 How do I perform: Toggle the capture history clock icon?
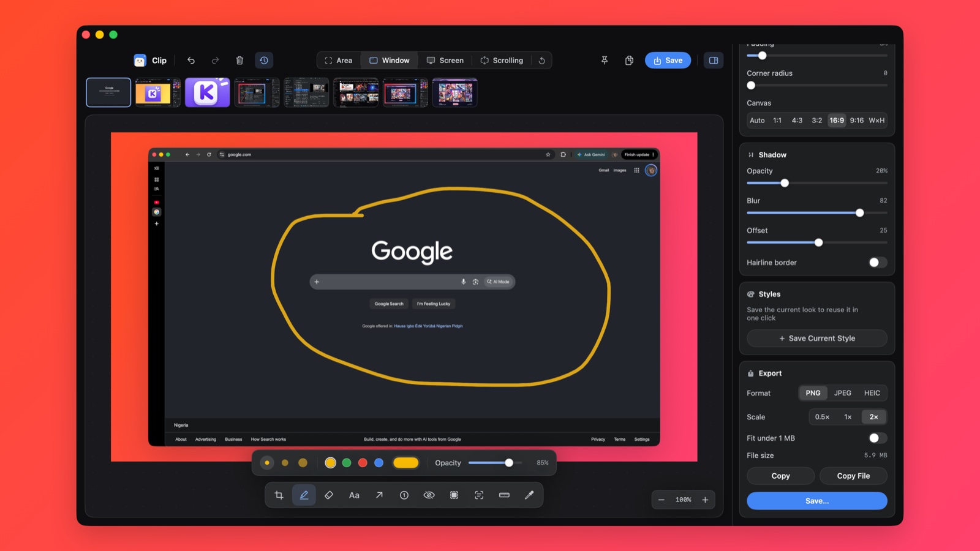pos(264,61)
